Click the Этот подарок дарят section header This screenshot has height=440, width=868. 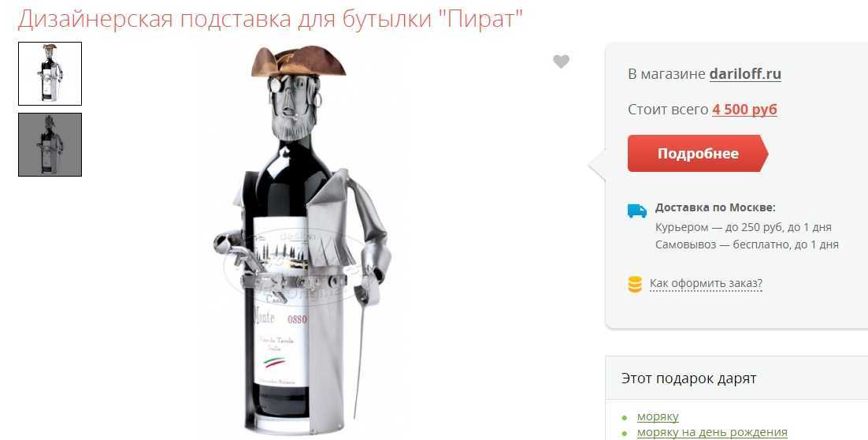click(x=688, y=378)
